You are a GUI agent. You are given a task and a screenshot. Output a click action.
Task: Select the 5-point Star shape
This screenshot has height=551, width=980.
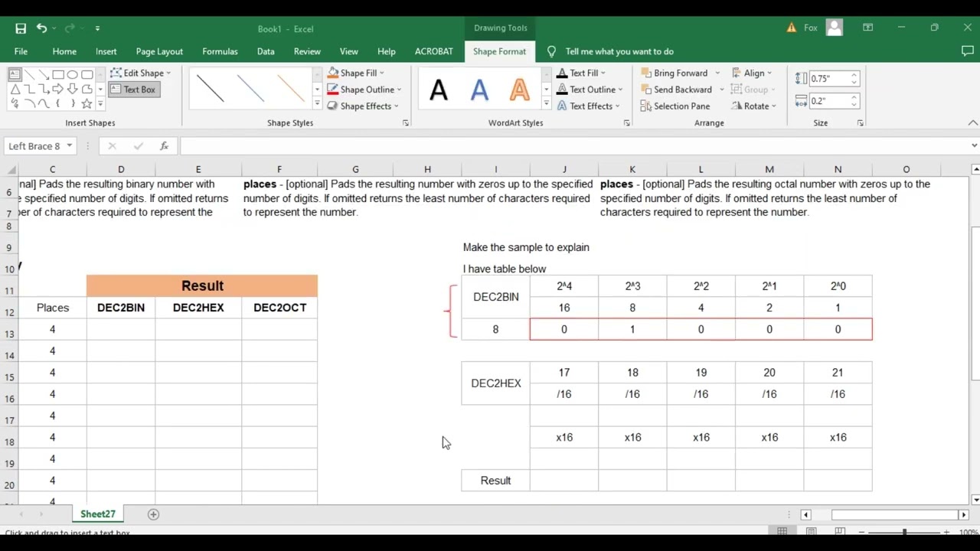87,103
